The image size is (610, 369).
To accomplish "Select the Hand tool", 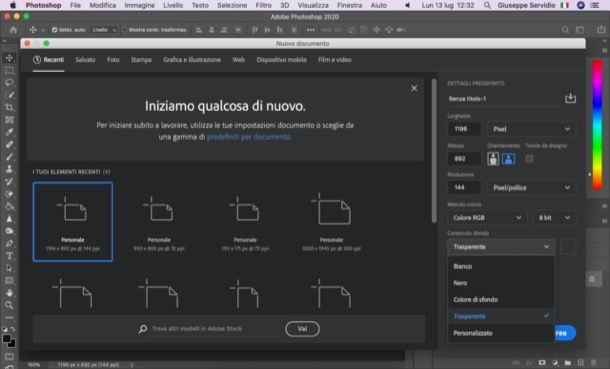I will 9,293.
